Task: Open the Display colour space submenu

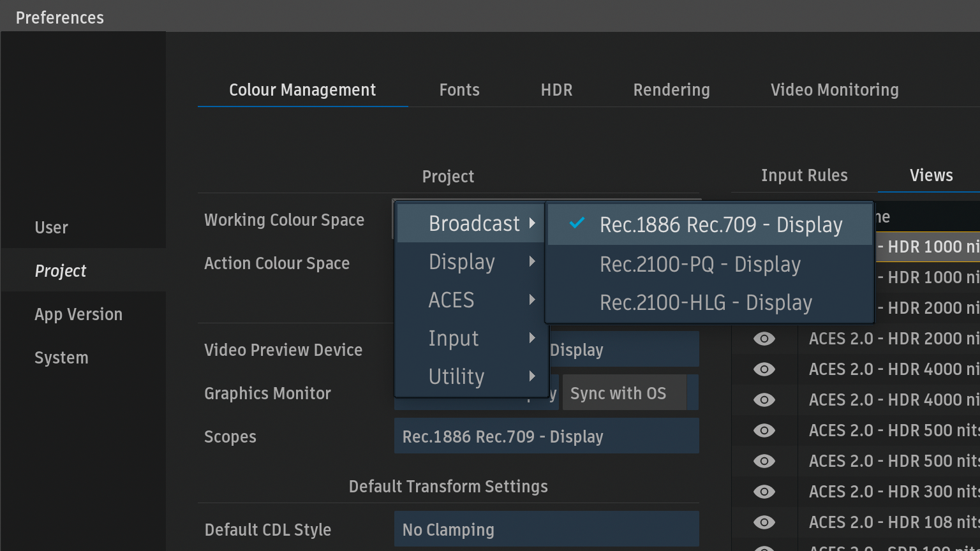Action: click(x=471, y=261)
